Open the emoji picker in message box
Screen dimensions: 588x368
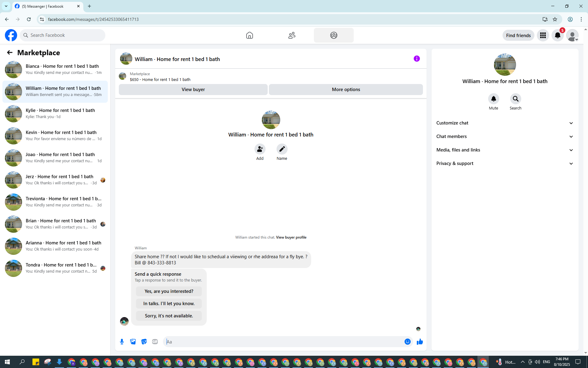(407, 342)
